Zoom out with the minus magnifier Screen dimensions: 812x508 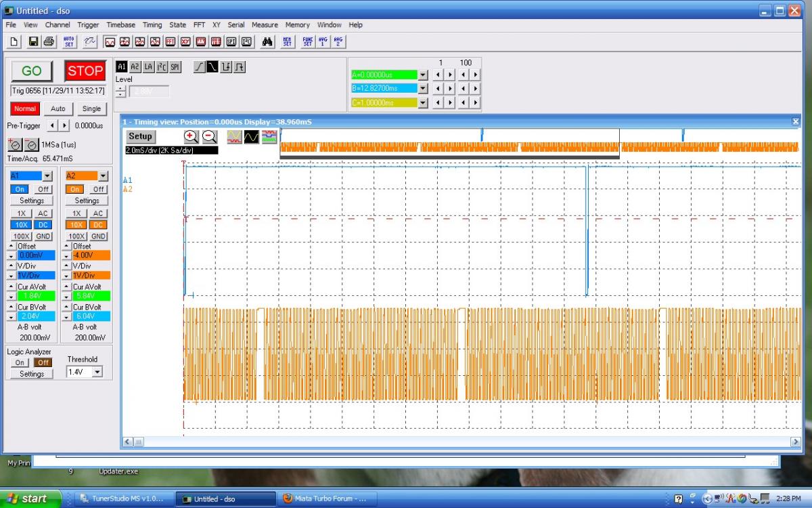coord(209,136)
